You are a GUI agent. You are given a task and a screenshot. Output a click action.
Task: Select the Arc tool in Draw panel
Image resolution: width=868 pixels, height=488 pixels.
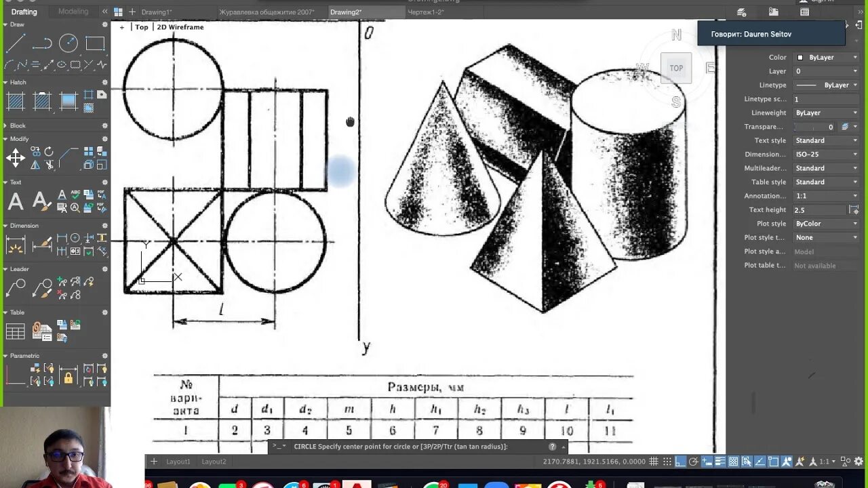pyautogui.click(x=9, y=65)
